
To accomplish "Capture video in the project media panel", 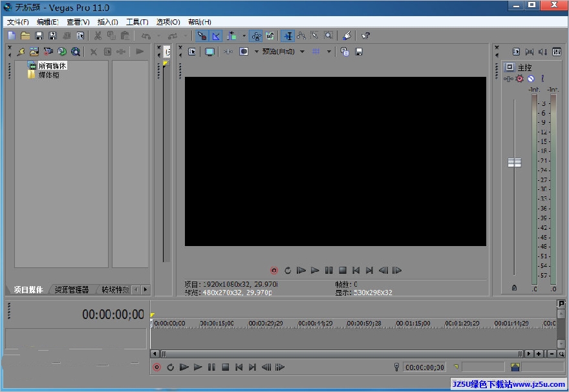I will 48,52.
